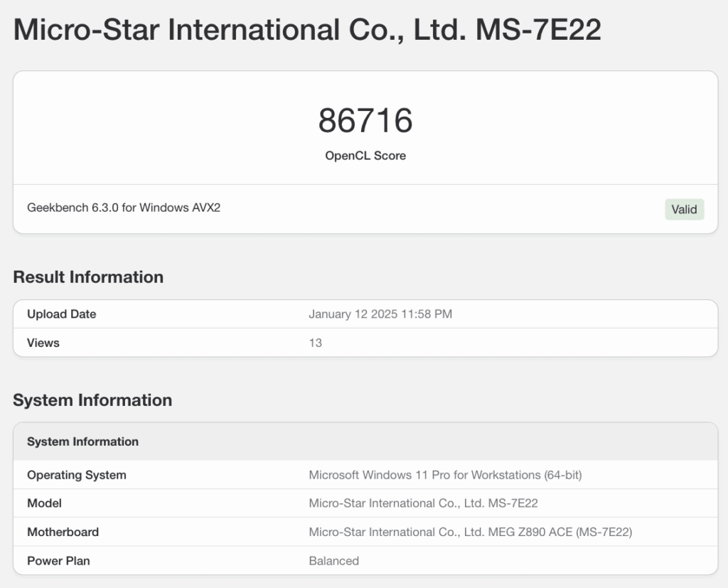
Task: Click the Result Information heading
Action: point(88,277)
